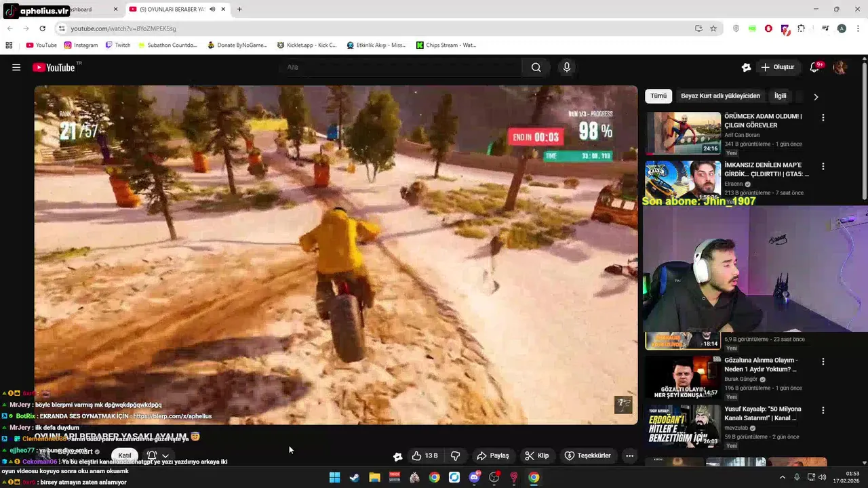The image size is (868, 488).
Task: Click the Paylaş share button
Action: point(492,455)
